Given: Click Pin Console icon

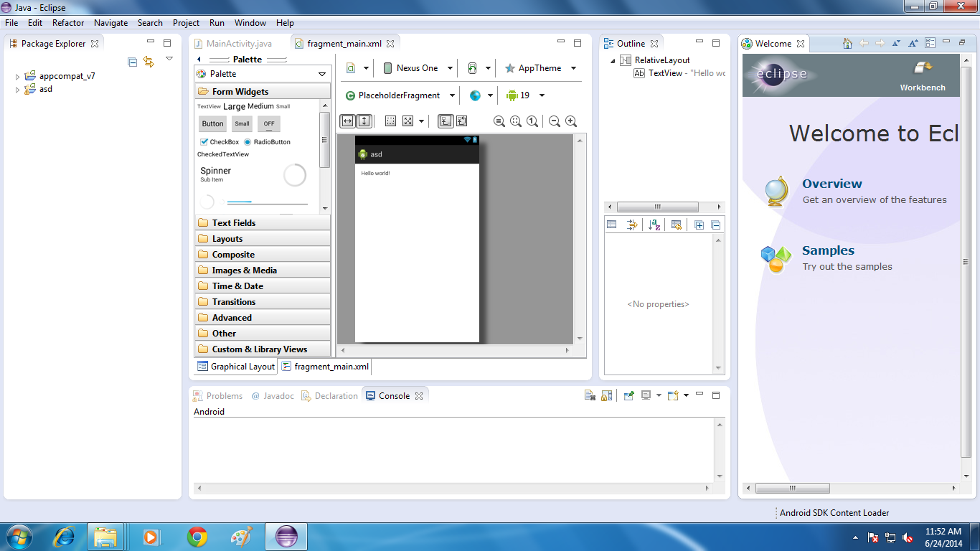Looking at the screenshot, I should pos(628,395).
